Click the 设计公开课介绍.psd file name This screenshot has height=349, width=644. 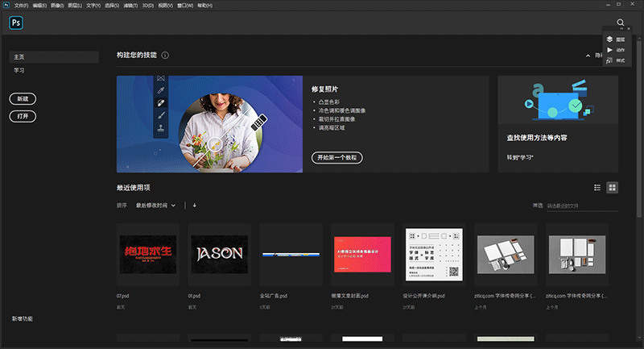click(424, 296)
